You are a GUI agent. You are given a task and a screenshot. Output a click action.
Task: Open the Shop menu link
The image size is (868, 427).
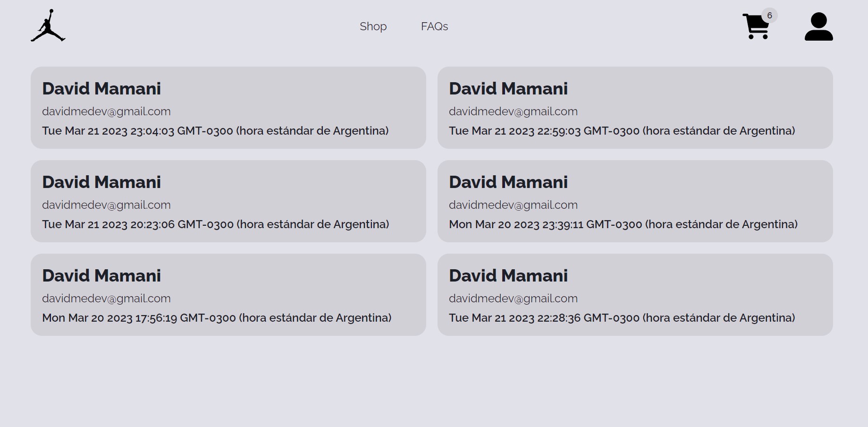click(373, 26)
